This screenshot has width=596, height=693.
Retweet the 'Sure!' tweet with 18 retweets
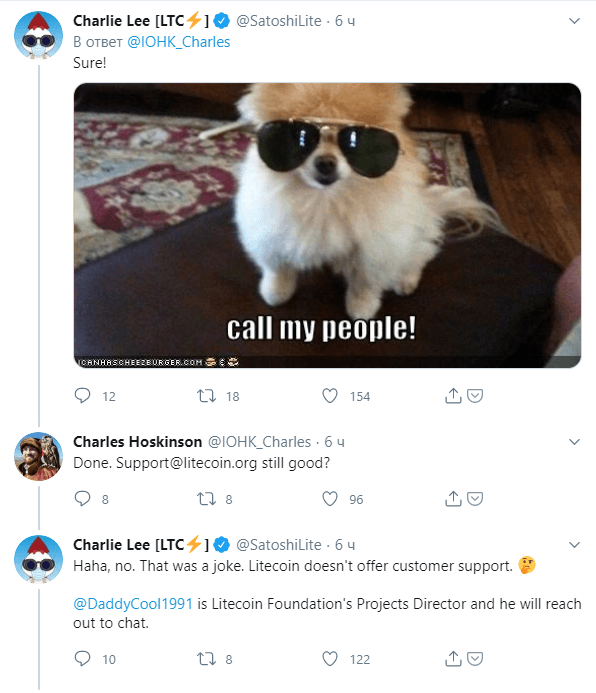[x=206, y=396]
